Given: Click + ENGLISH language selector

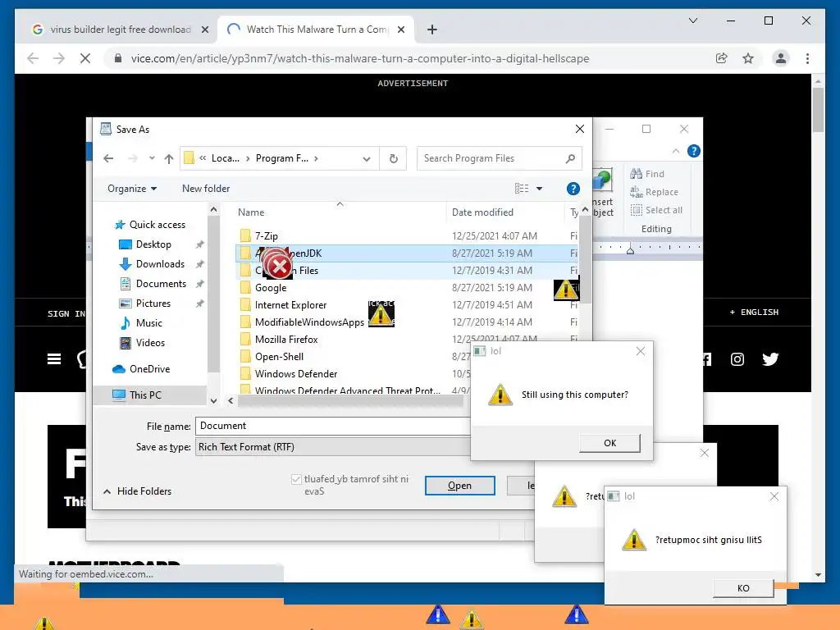Looking at the screenshot, I should pyautogui.click(x=754, y=313).
